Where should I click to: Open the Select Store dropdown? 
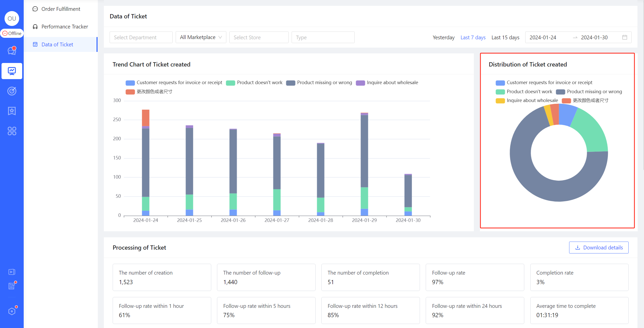pos(259,37)
